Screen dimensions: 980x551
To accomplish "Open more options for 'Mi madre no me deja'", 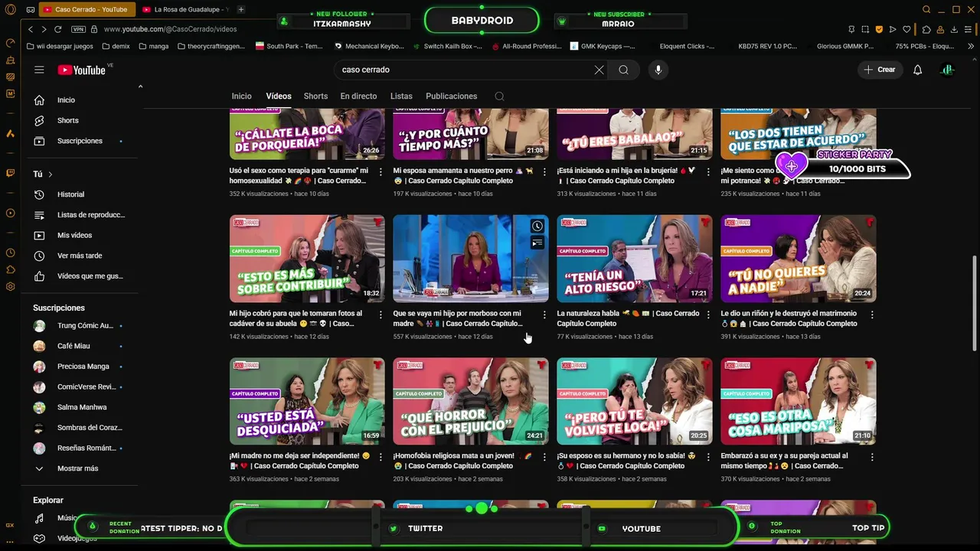I will 381,457.
